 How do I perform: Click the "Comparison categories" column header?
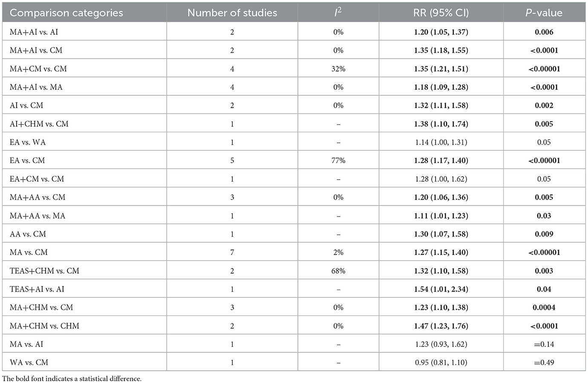(x=66, y=13)
